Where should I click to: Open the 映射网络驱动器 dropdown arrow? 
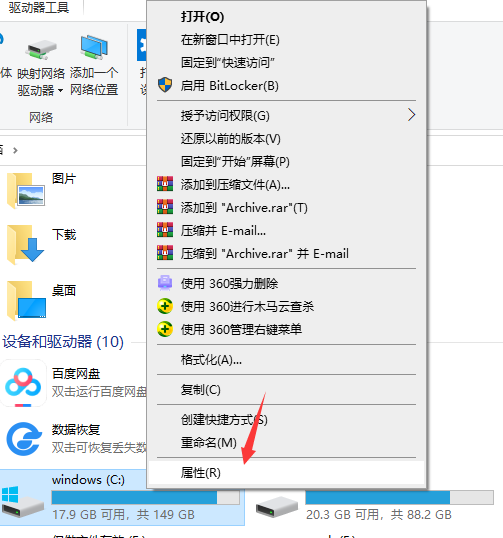coord(60,91)
